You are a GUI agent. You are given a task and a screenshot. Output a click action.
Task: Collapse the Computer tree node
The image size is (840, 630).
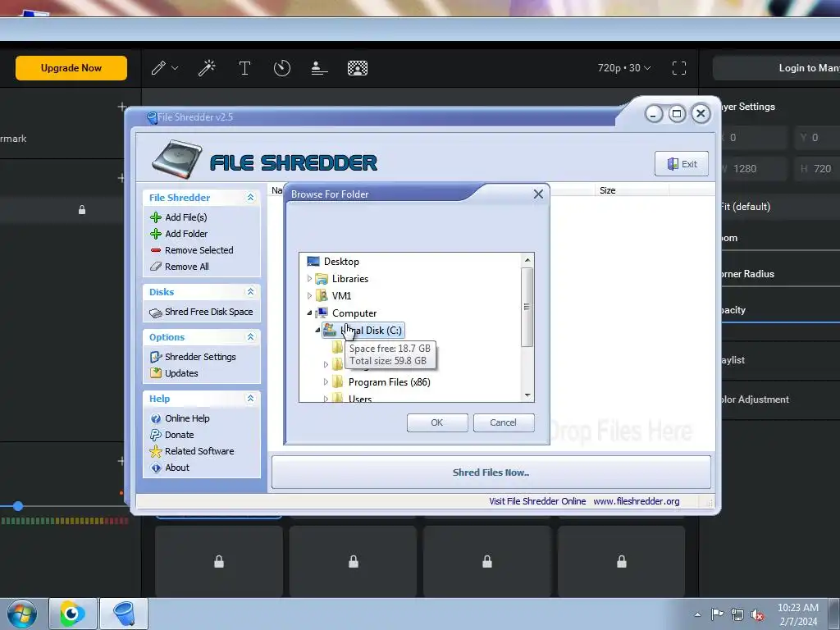[309, 313]
